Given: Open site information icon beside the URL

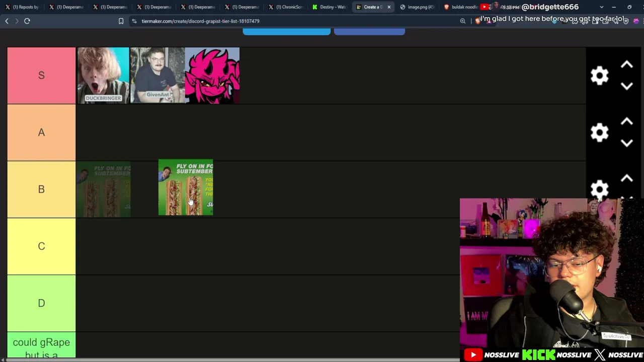Looking at the screenshot, I should pos(134,21).
